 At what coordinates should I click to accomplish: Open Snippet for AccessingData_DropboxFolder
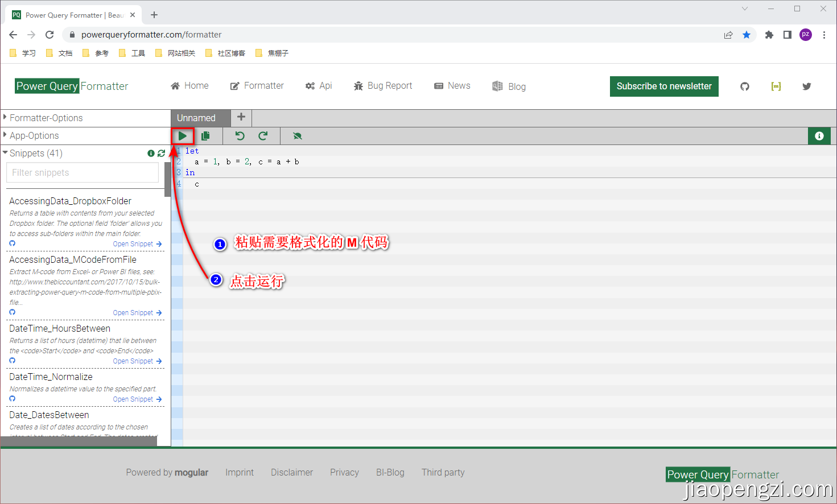[x=137, y=244]
